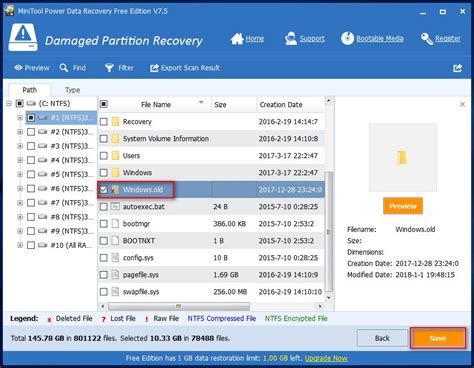Click the deleted Windows.old folder icon
This screenshot has width=474, height=368.
pos(115,190)
